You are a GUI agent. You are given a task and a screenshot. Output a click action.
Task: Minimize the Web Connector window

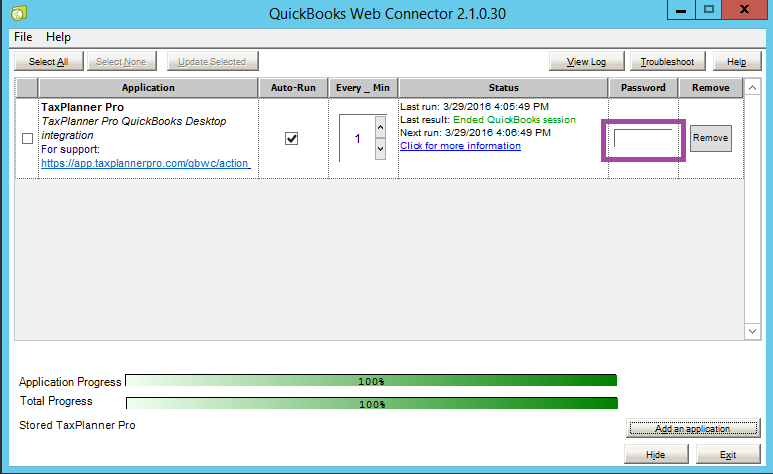pos(681,10)
